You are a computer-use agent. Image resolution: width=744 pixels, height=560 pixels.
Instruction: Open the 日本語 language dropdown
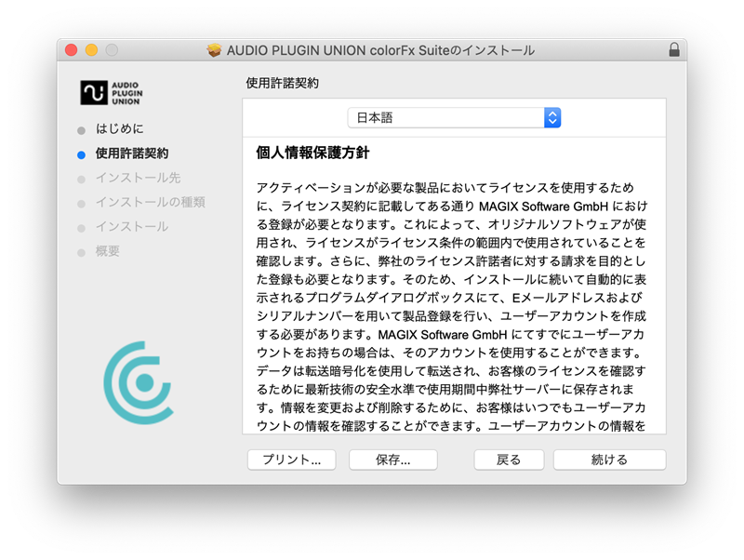(454, 118)
